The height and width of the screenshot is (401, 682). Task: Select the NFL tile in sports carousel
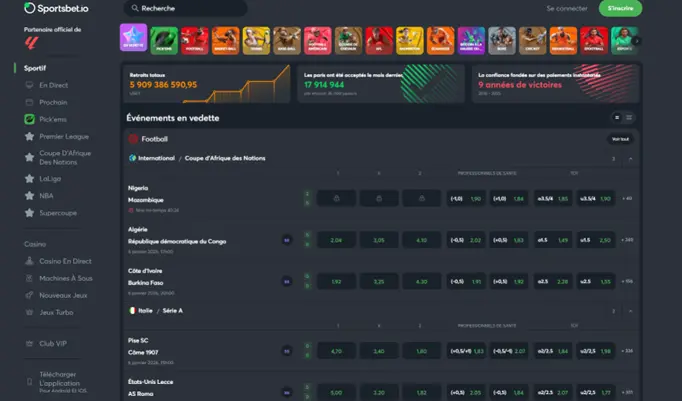(379, 40)
